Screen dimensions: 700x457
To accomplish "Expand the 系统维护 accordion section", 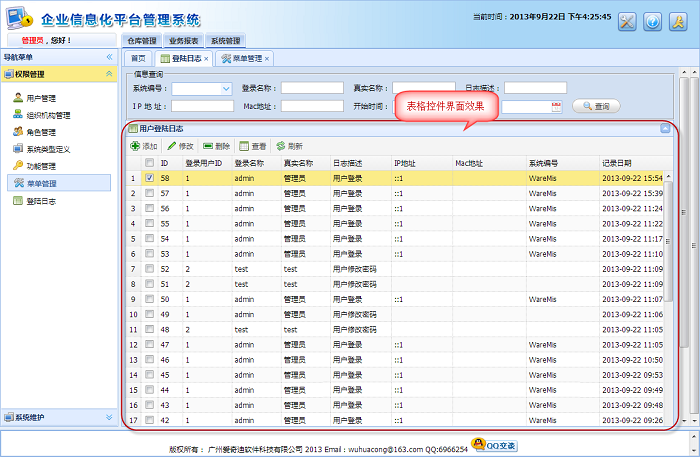I will (107, 417).
